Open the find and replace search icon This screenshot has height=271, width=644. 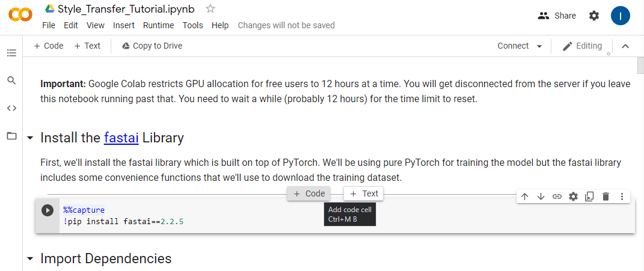11,80
